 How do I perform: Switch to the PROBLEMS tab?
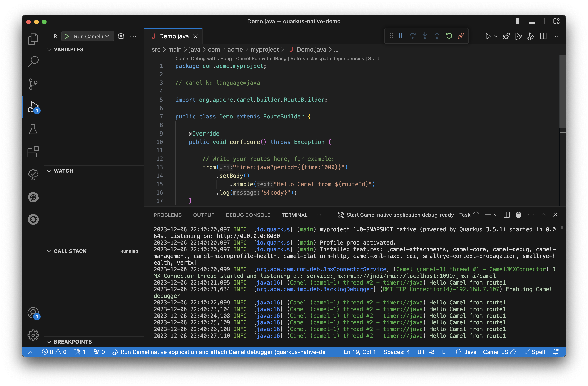click(168, 215)
